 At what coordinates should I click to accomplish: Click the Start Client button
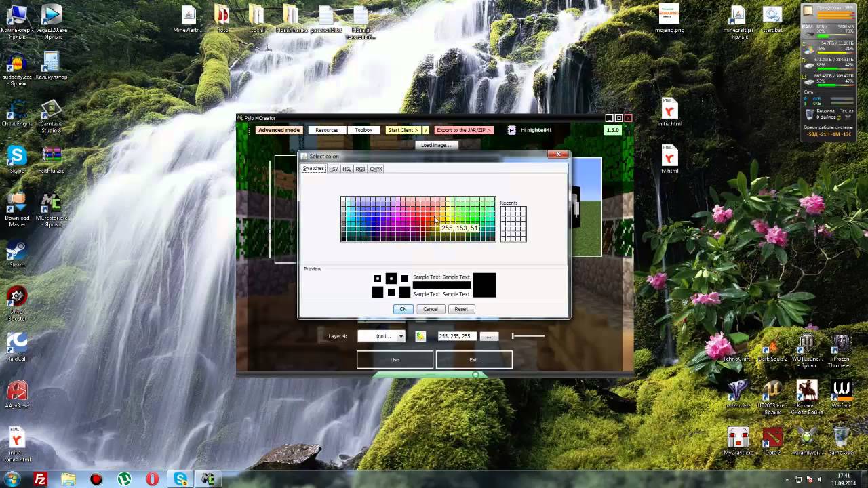pos(403,130)
